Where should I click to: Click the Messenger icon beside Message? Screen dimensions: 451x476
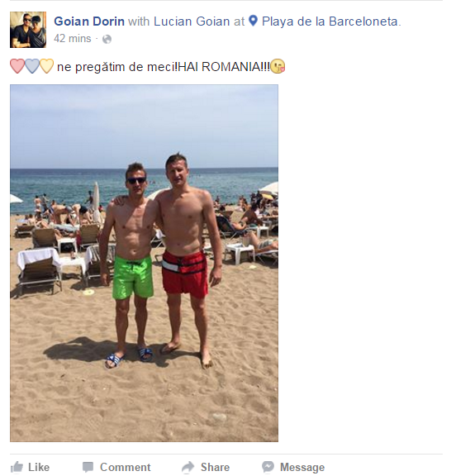point(268,467)
